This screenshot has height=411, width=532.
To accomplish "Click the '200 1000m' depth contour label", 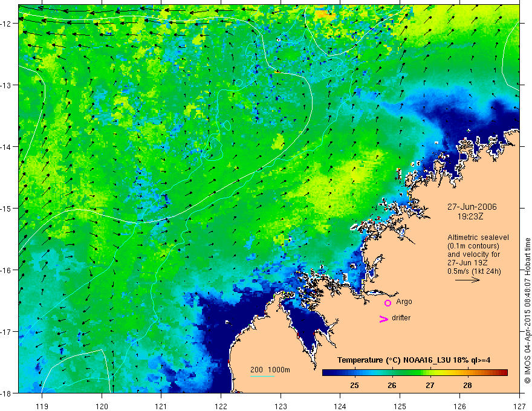I will click(270, 370).
